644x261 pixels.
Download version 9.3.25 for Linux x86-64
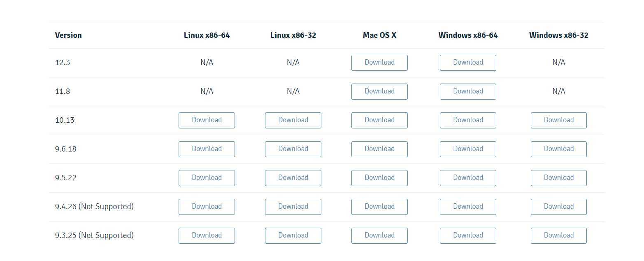click(207, 235)
